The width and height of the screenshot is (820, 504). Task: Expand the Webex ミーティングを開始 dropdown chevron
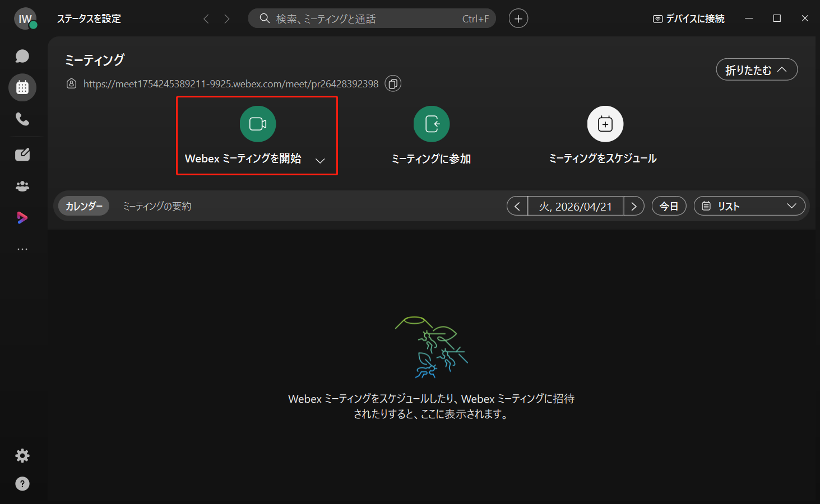(x=320, y=160)
